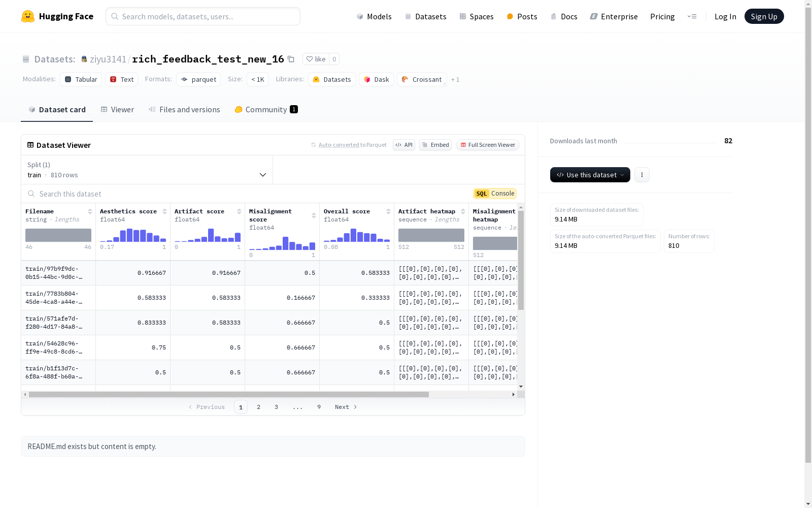Open the Community tab
Viewport: 812px width, 508px height.
pyautogui.click(x=266, y=109)
